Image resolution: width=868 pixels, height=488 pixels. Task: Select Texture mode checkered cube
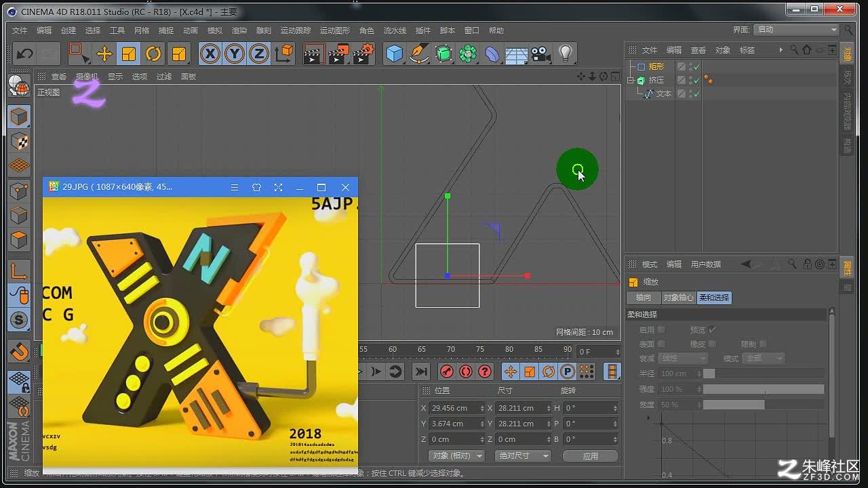click(19, 141)
